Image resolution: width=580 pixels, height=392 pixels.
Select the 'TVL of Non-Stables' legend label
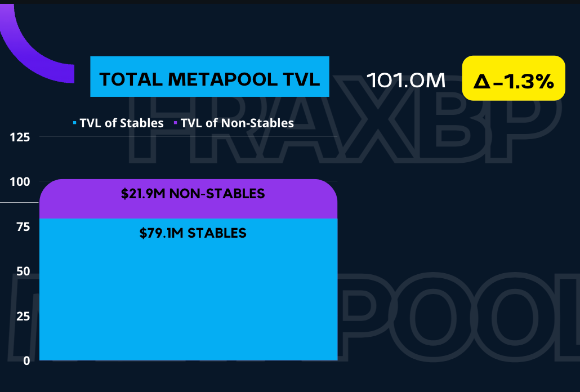pos(237,123)
